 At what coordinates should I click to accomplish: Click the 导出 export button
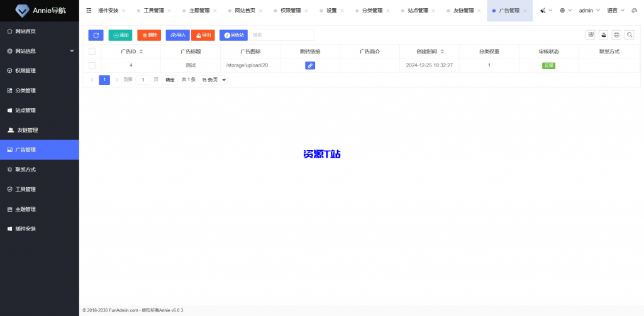point(203,35)
